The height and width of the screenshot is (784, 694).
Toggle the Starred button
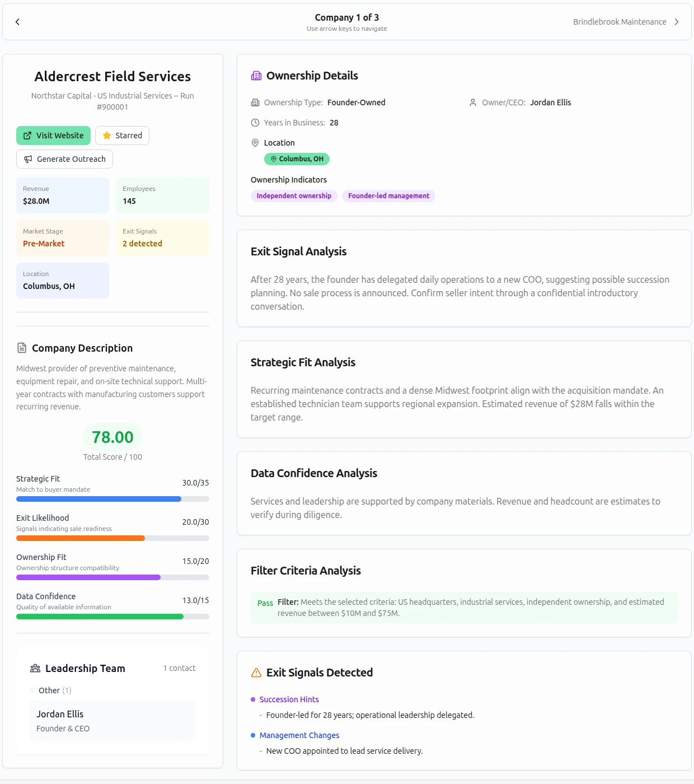(x=122, y=136)
